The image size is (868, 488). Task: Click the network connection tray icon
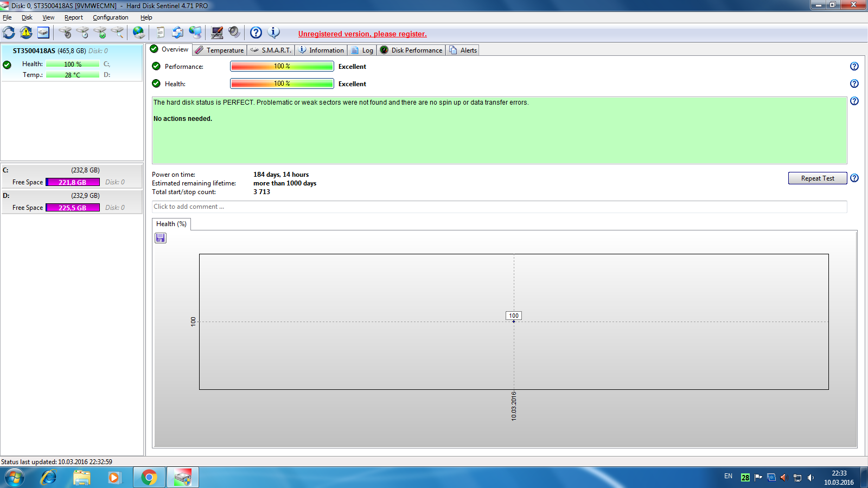click(x=797, y=478)
